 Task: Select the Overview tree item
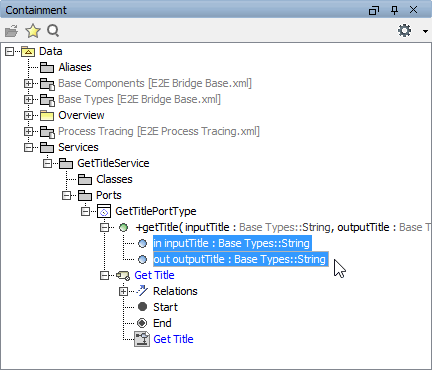[x=81, y=115]
